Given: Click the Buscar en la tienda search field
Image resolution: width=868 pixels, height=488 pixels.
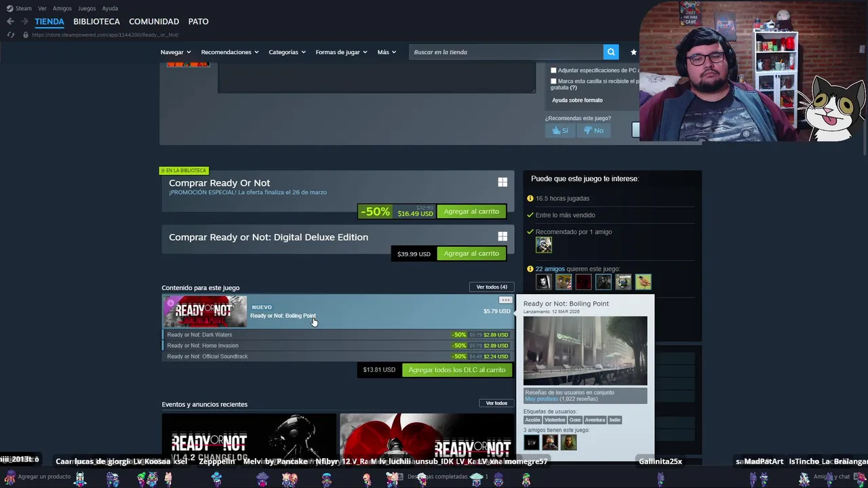Looking at the screenshot, I should pos(506,52).
